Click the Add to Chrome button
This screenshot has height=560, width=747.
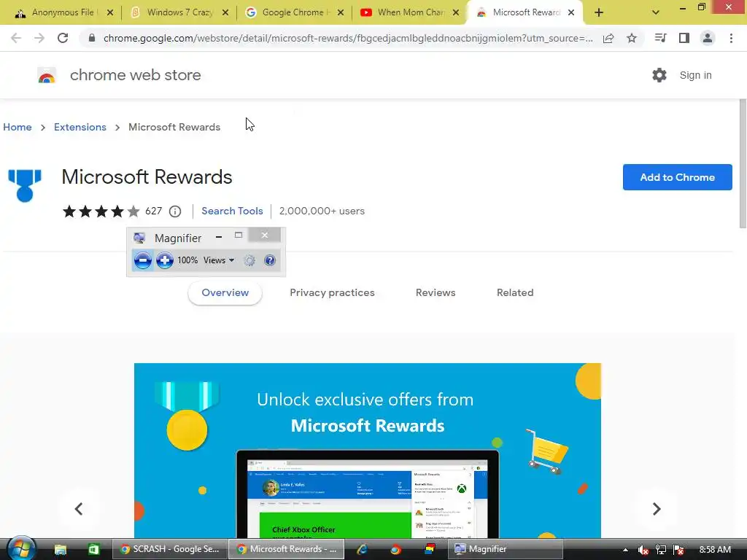(x=677, y=177)
